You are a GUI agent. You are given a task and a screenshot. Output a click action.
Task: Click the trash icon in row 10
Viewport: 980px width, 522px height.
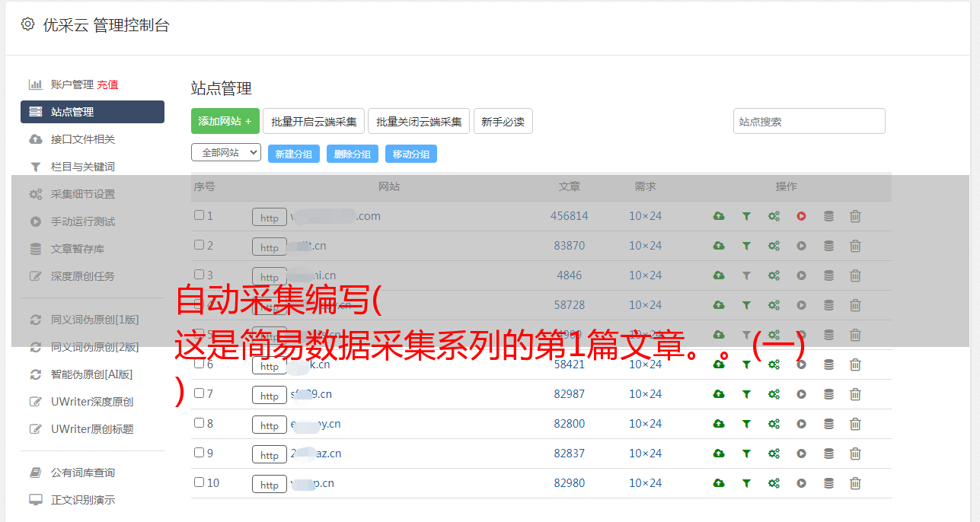855,483
